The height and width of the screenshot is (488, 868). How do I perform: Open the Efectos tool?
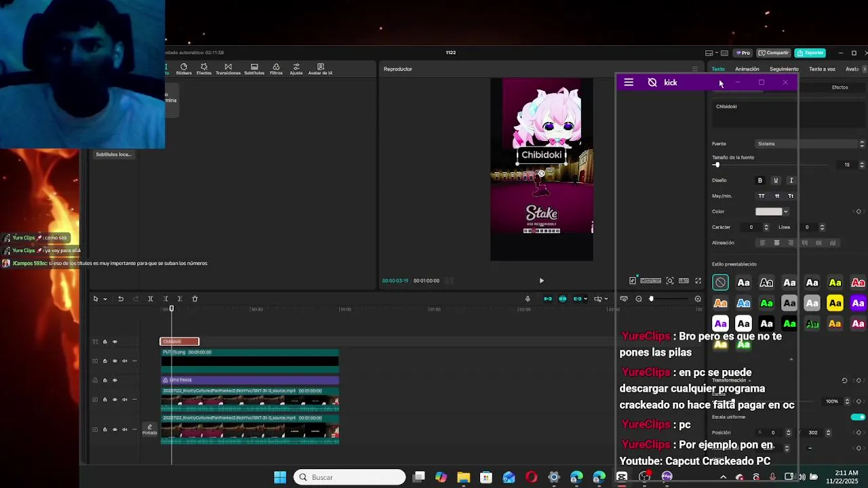coord(204,69)
